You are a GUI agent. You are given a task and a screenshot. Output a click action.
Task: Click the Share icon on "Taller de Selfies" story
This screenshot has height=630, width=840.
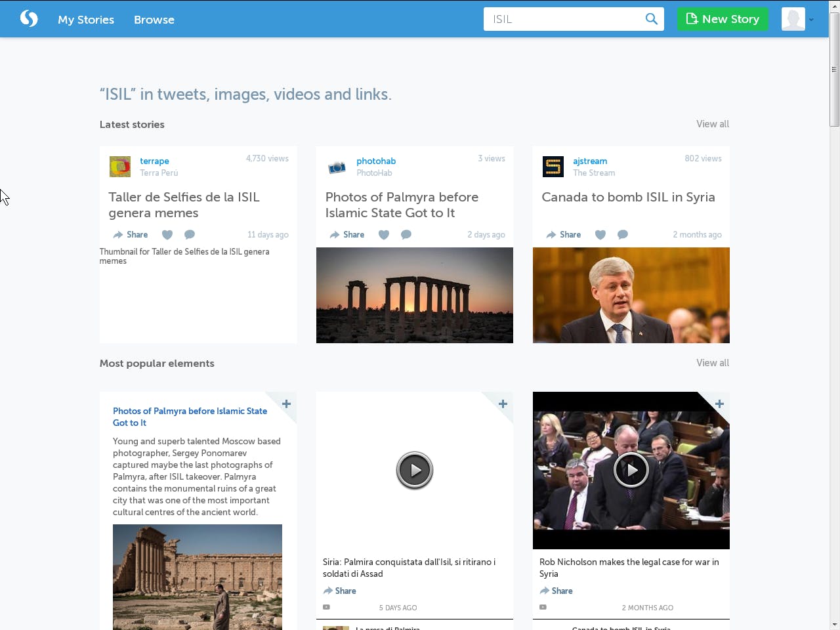130,234
